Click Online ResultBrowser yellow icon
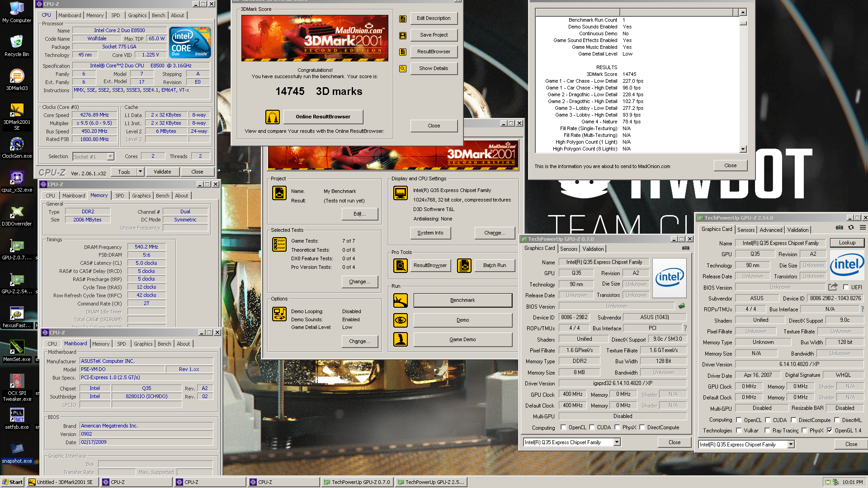The height and width of the screenshot is (488, 868). pyautogui.click(x=273, y=117)
